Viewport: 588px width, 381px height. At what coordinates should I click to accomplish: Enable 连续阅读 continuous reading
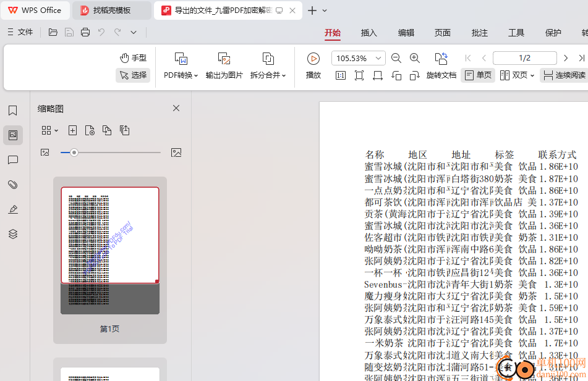point(565,75)
